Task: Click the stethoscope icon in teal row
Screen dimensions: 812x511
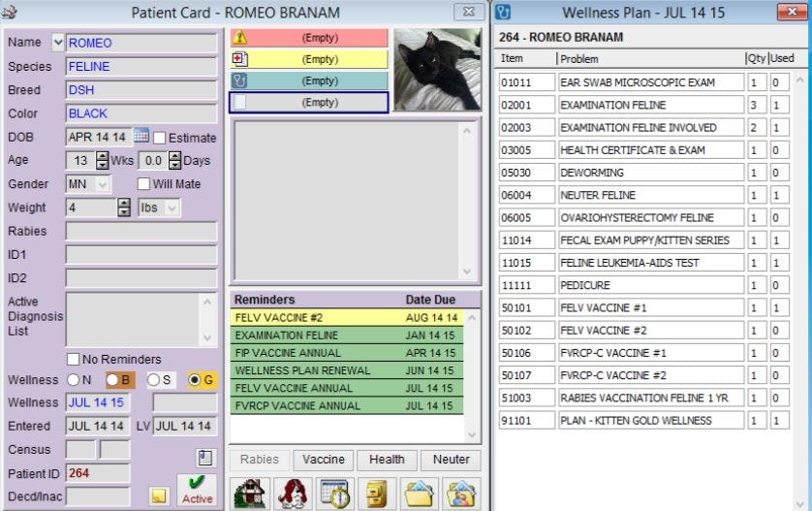Action: click(239, 80)
